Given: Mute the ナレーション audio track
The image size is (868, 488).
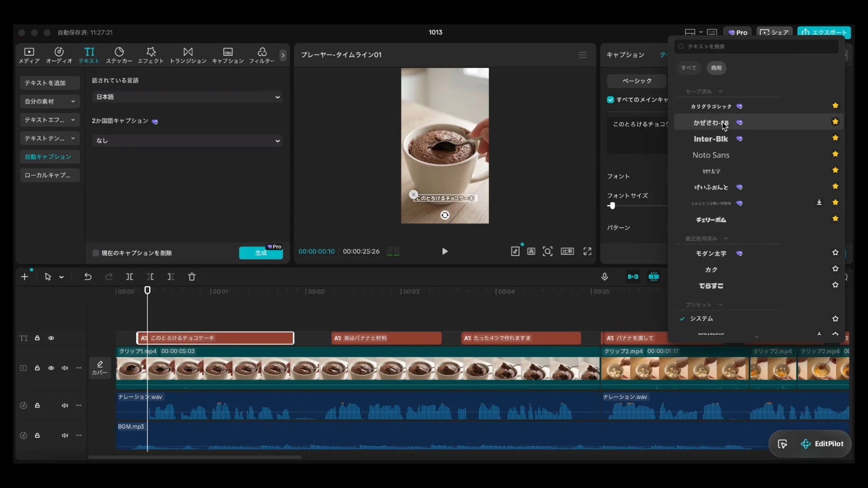Looking at the screenshot, I should (65, 405).
